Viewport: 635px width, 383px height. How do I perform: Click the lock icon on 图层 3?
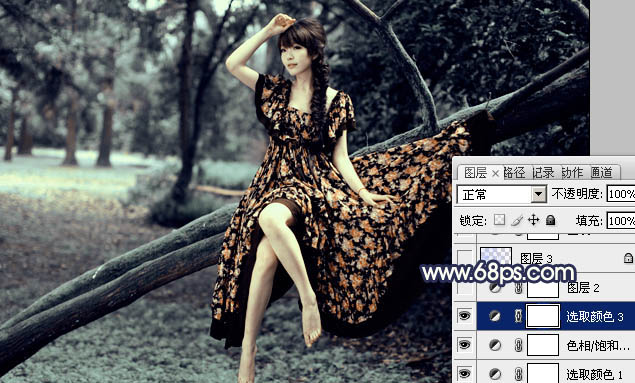[x=628, y=258]
